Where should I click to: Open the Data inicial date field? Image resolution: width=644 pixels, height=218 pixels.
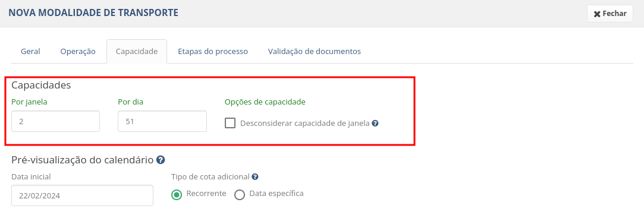coord(82,195)
